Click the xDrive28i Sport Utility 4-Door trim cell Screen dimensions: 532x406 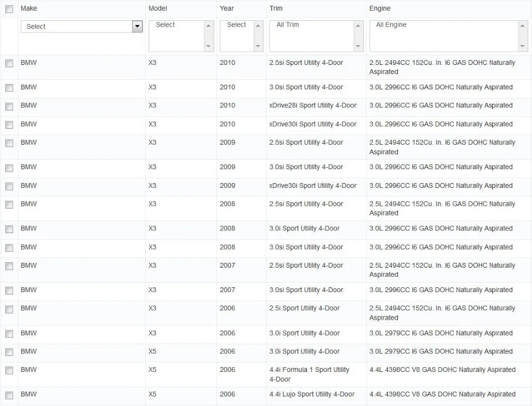(313, 105)
